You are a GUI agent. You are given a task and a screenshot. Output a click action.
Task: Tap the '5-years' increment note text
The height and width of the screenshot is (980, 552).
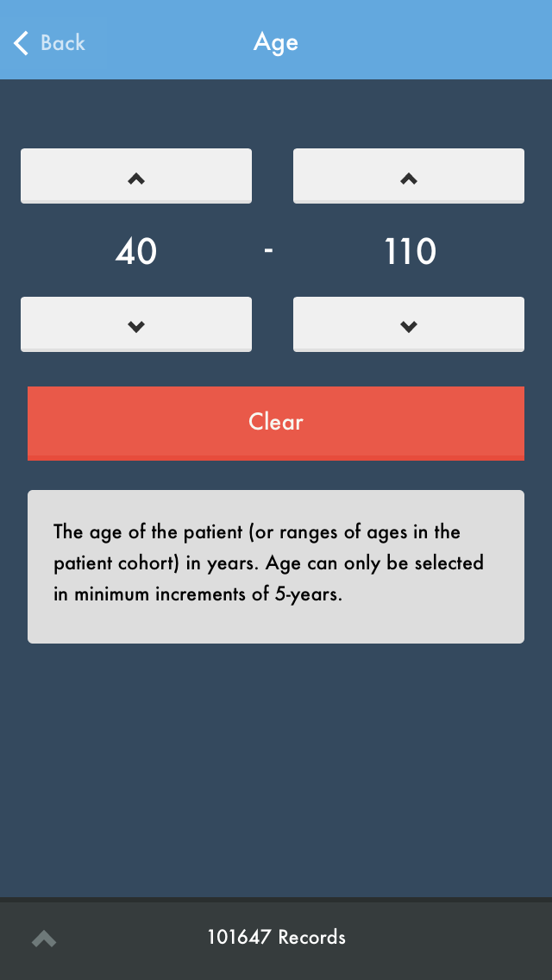[306, 594]
